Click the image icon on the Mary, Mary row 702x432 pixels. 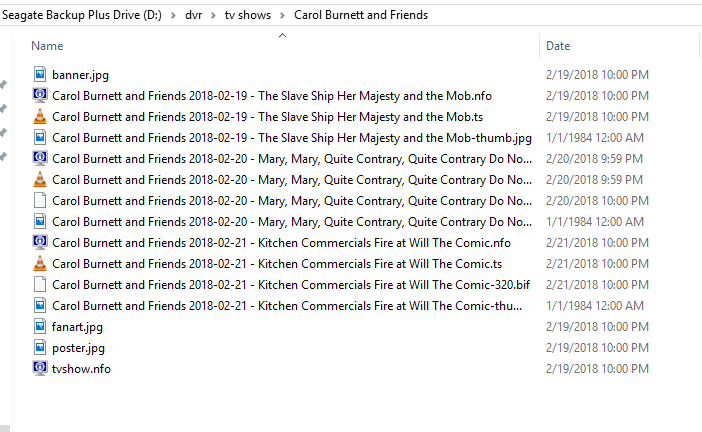[40, 222]
